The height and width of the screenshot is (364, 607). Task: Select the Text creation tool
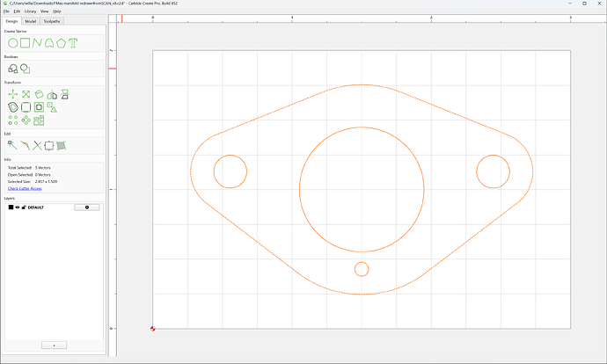(x=73, y=43)
